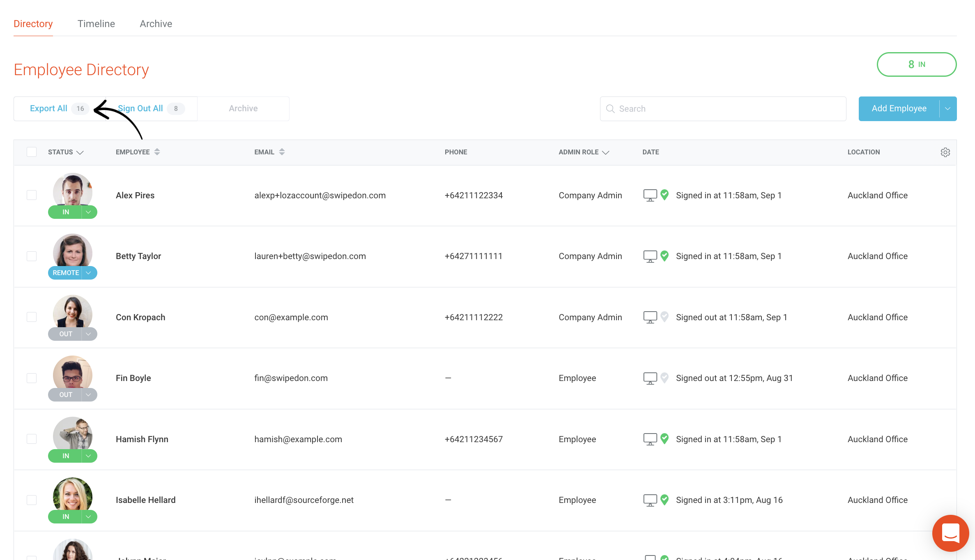Open the table column settings gear
The width and height of the screenshot is (975, 560).
(945, 152)
